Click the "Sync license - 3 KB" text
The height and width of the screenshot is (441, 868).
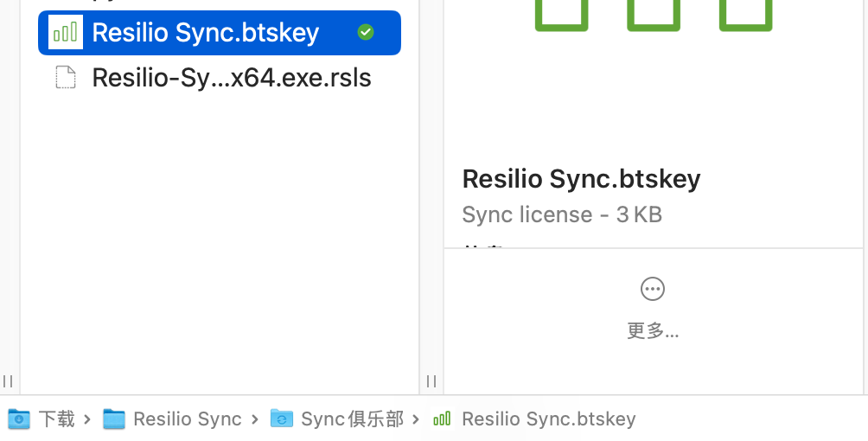coord(562,214)
